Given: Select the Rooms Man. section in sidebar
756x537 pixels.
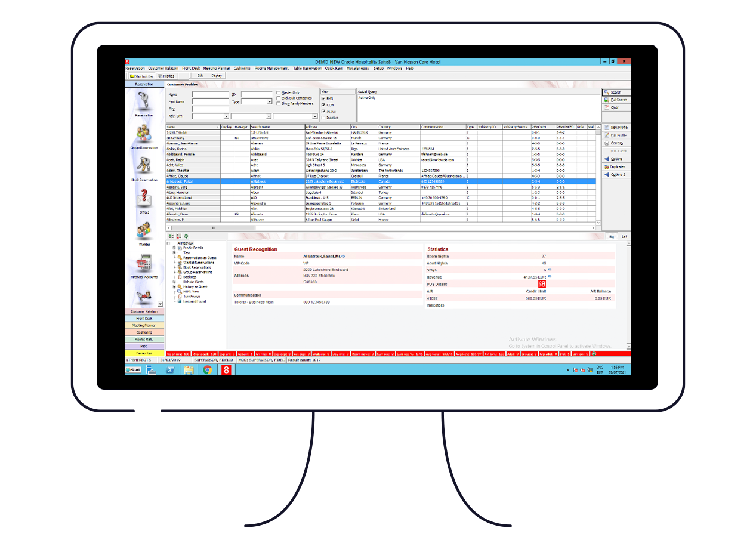Looking at the screenshot, I should click(144, 339).
